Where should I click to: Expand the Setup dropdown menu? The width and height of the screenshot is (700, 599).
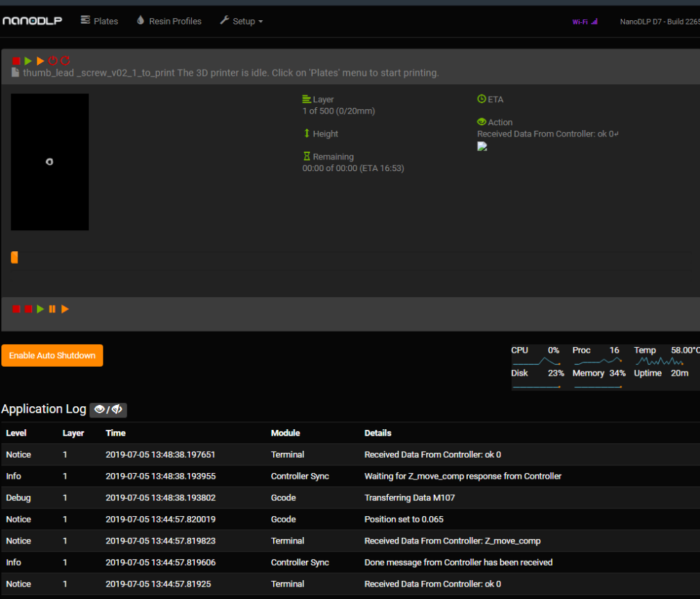coord(241,21)
